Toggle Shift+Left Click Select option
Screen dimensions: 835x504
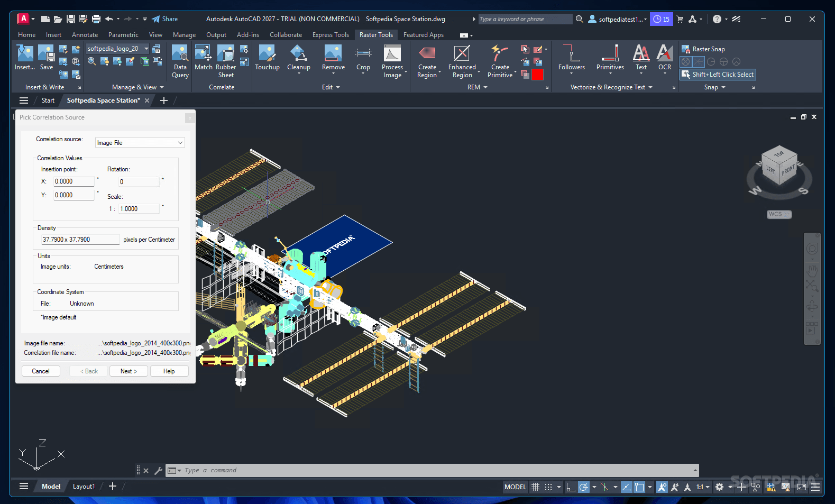[718, 75]
